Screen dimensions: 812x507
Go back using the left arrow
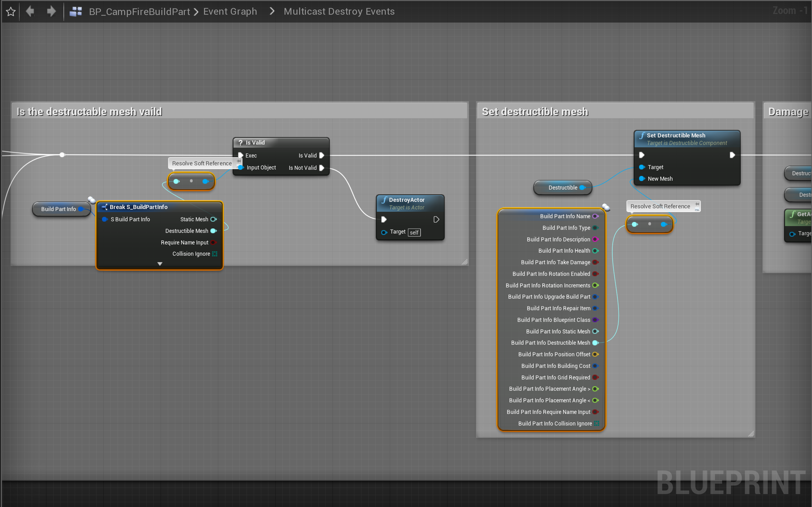(x=30, y=11)
